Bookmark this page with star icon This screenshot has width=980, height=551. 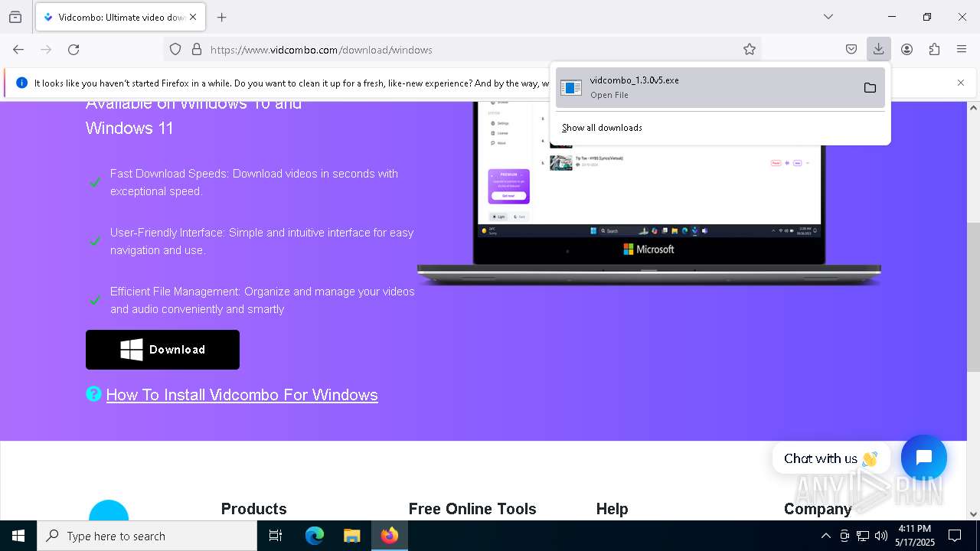coord(750,49)
